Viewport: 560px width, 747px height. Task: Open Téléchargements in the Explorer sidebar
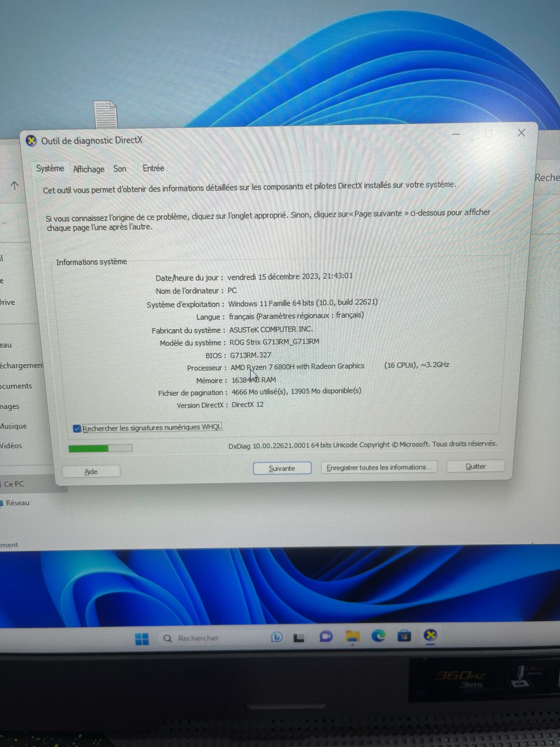pyautogui.click(x=22, y=365)
